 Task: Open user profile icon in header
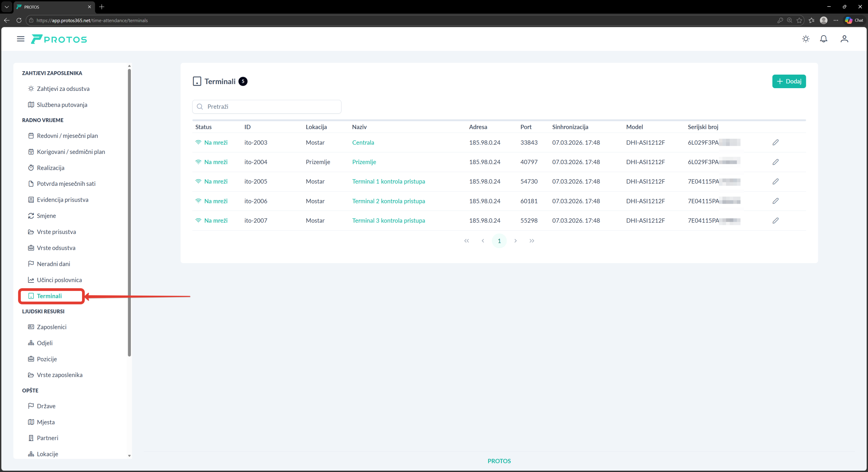click(844, 39)
